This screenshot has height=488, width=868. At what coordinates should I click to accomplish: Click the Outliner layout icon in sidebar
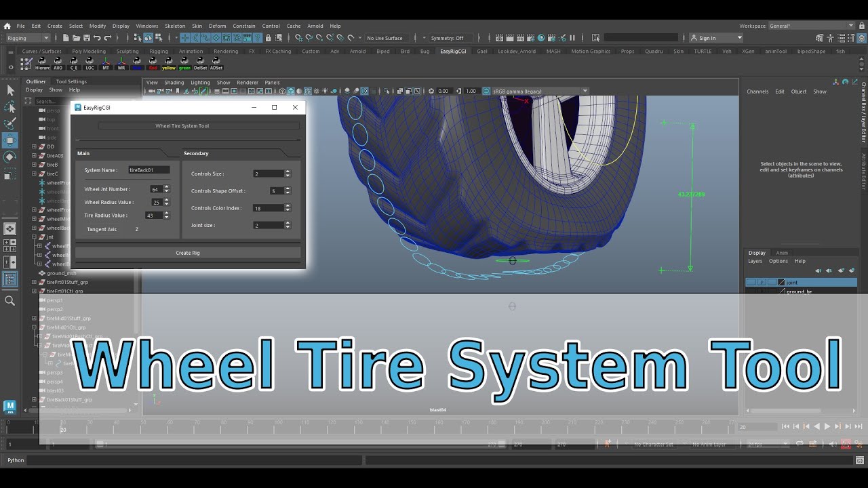(x=9, y=279)
